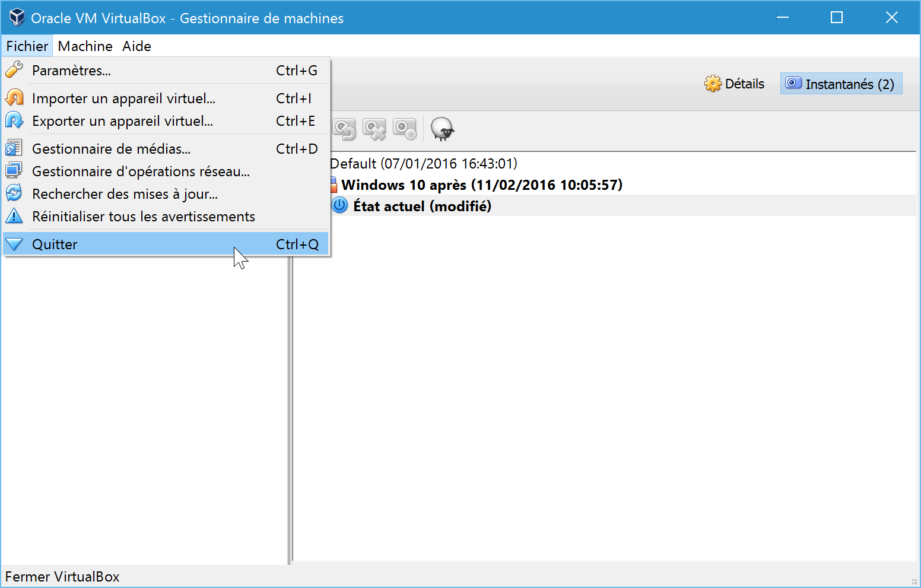Click the snapshot details toolbar icon
Viewport: 921px width, 588px height.
point(405,129)
